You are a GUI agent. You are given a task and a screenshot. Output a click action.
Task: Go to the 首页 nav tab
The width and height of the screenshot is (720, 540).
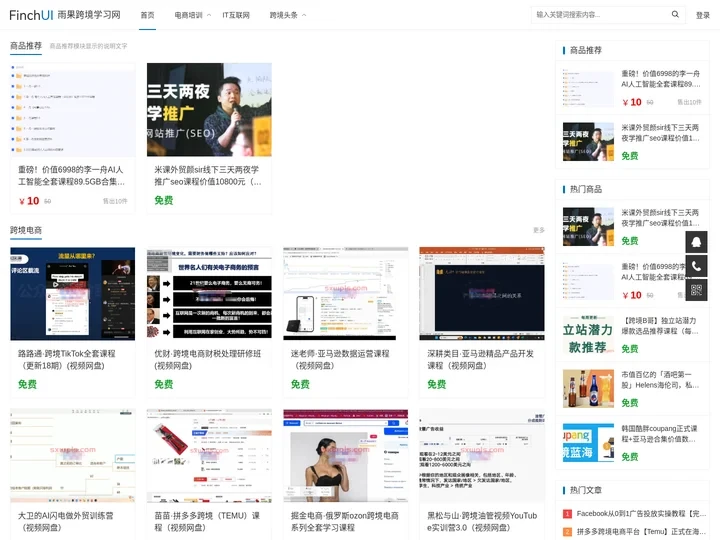(x=147, y=15)
